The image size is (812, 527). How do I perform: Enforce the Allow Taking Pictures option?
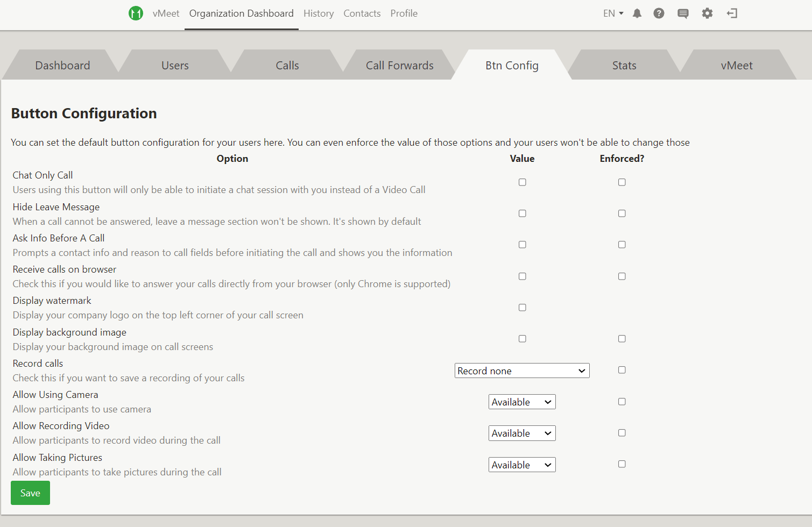point(622,464)
